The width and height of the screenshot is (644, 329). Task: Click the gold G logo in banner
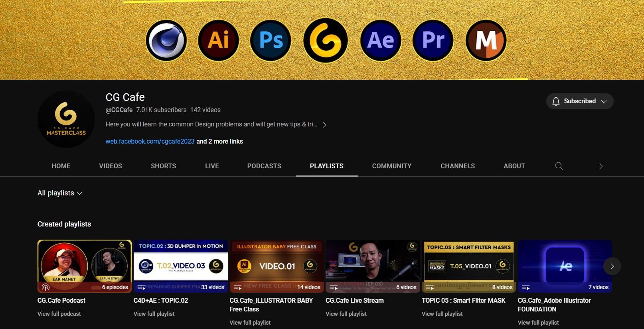coord(325,40)
